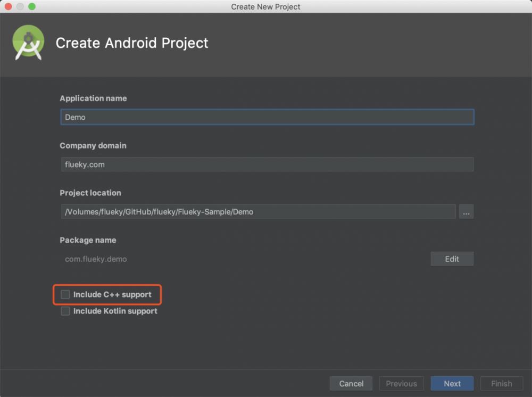This screenshot has width=532, height=397.
Task: Click the Project location label
Action: coord(90,193)
